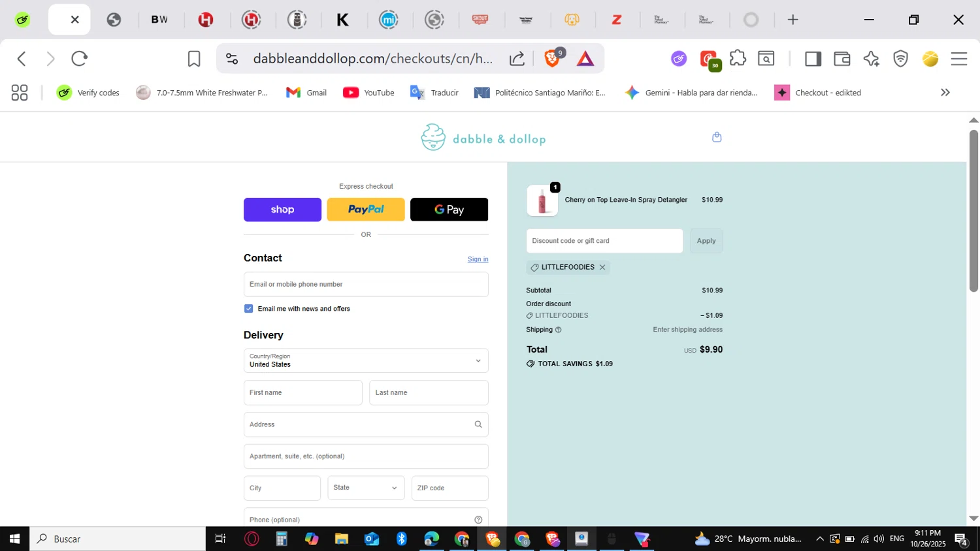This screenshot has width=980, height=551.
Task: Click the Sign in link
Action: click(x=478, y=259)
